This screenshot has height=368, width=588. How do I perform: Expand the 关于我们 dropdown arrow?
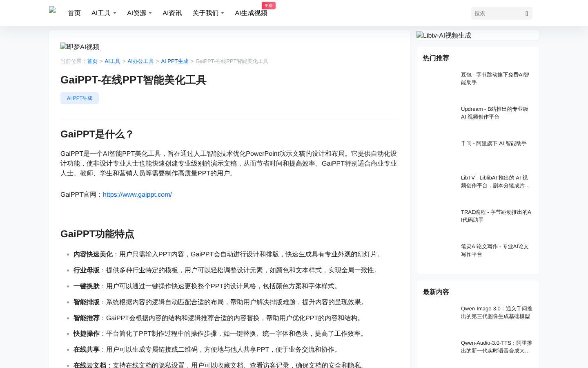pyautogui.click(x=223, y=13)
